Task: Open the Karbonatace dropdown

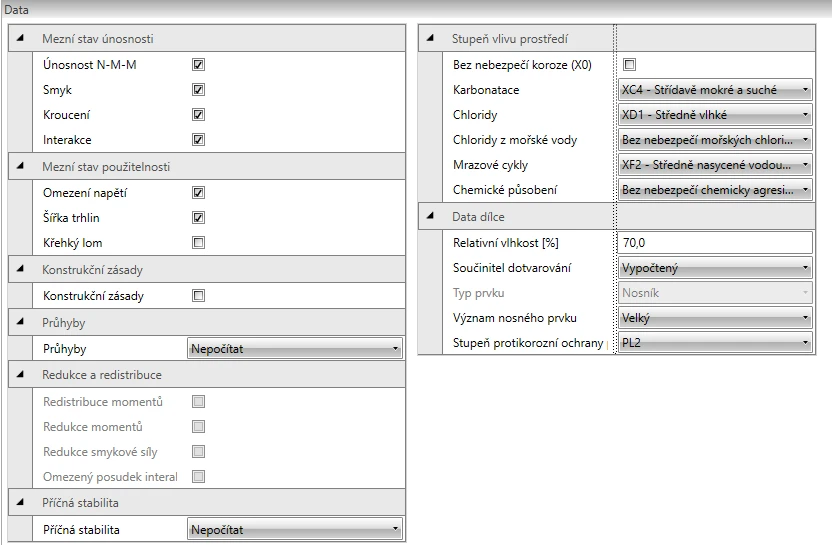Action: point(715,90)
